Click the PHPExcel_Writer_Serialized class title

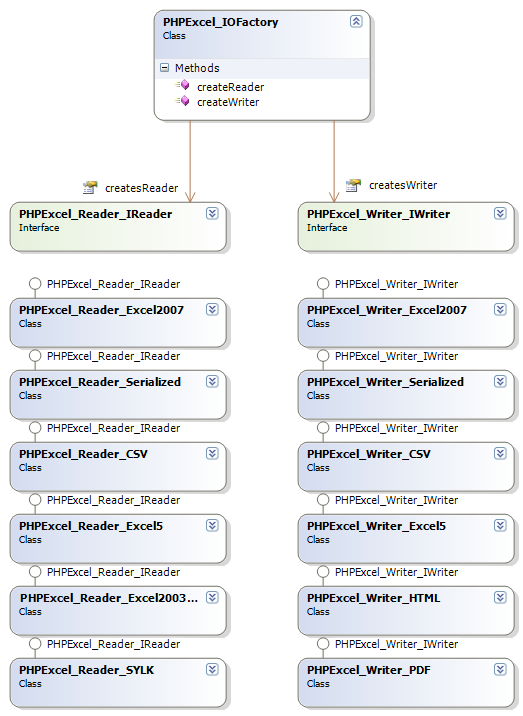click(x=385, y=382)
